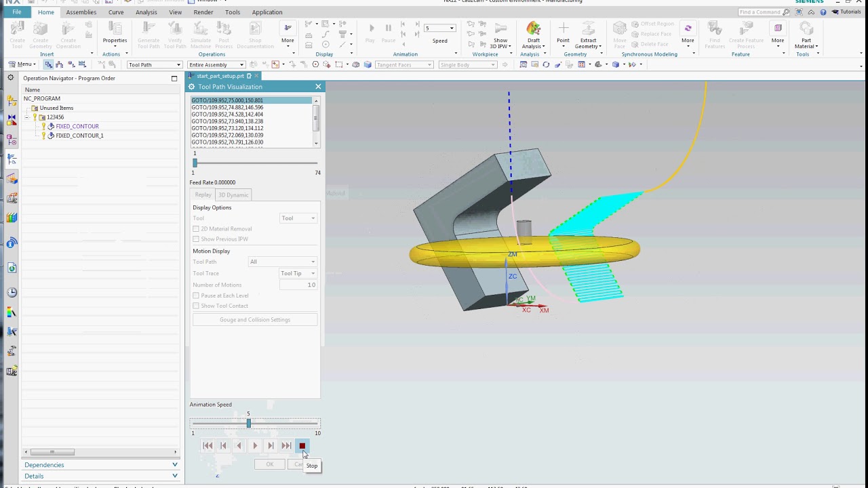This screenshot has width=868, height=488.
Task: Toggle Show Tool Contact checkbox
Action: pyautogui.click(x=196, y=306)
